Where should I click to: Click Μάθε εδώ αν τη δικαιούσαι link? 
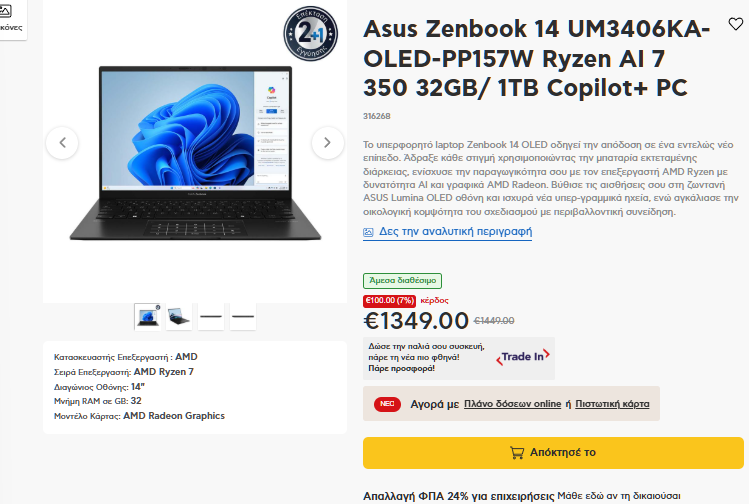[619, 496]
